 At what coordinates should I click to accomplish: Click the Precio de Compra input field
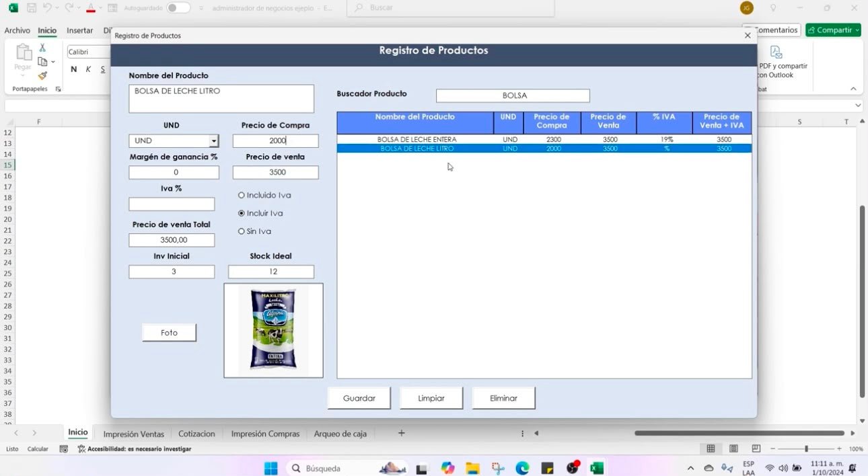[x=275, y=141]
